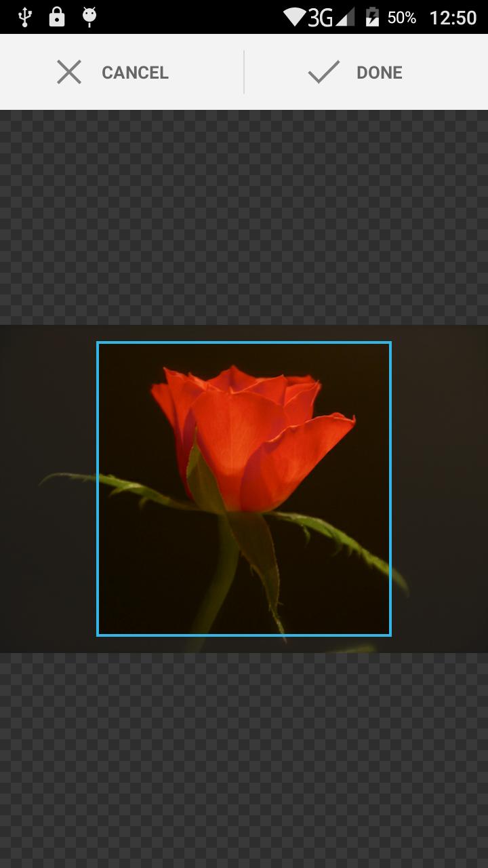
Task: Tap the X cancel icon
Action: click(x=69, y=72)
